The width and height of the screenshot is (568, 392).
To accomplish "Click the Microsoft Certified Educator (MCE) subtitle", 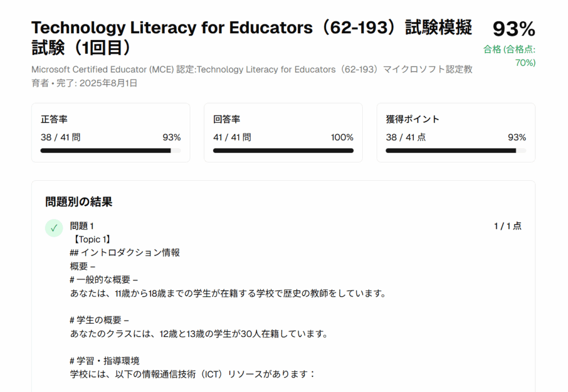I will pyautogui.click(x=252, y=76).
